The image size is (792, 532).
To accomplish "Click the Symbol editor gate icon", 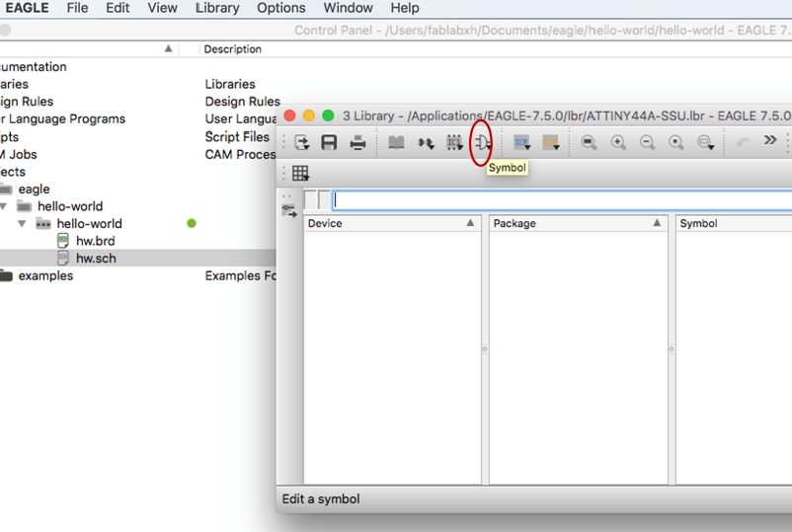I will (482, 143).
